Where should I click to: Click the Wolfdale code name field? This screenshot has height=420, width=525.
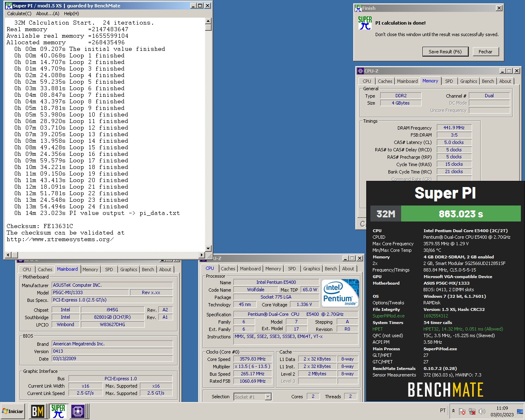pos(256,290)
